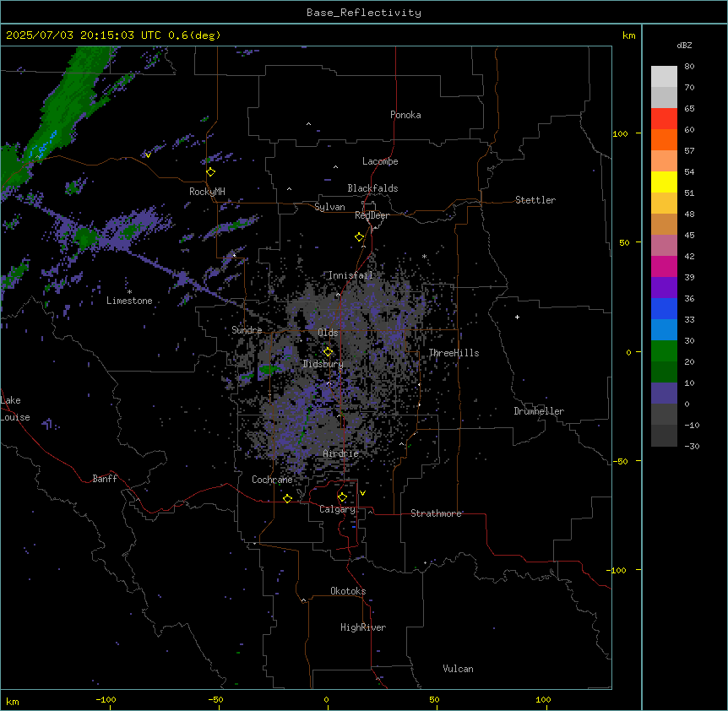Select the Drumheller label
The image size is (728, 711).
coord(539,411)
